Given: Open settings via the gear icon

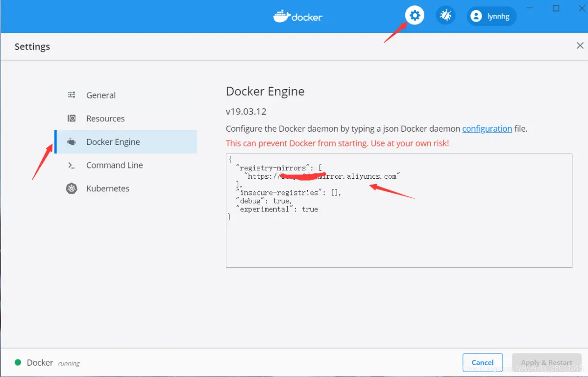Looking at the screenshot, I should [x=415, y=16].
